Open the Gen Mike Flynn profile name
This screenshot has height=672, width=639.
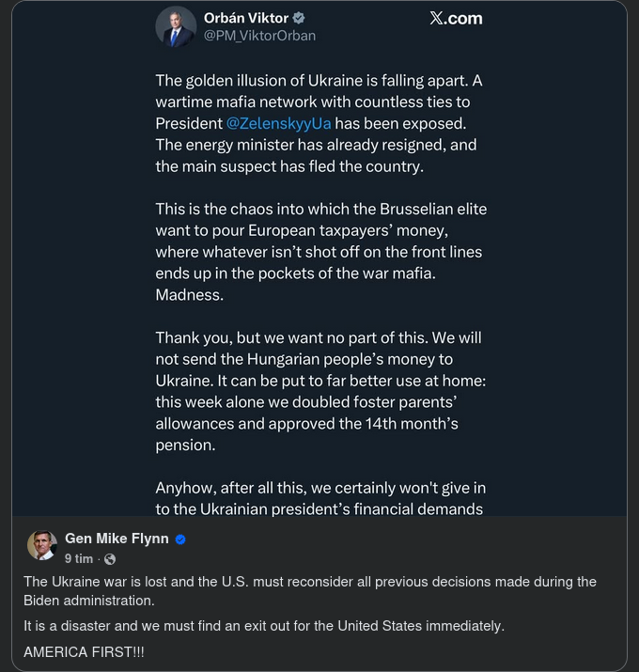pos(117,539)
